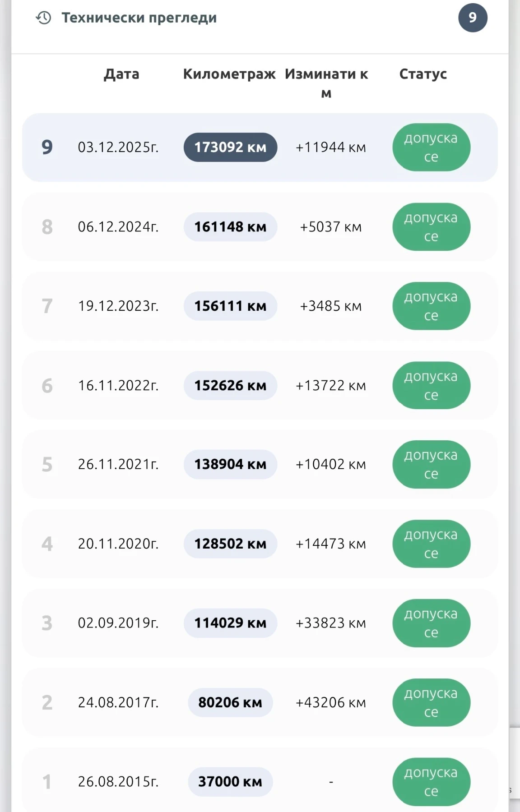Open inspection row dated 19.12.2023г.
This screenshot has height=812, width=520.
click(x=118, y=306)
